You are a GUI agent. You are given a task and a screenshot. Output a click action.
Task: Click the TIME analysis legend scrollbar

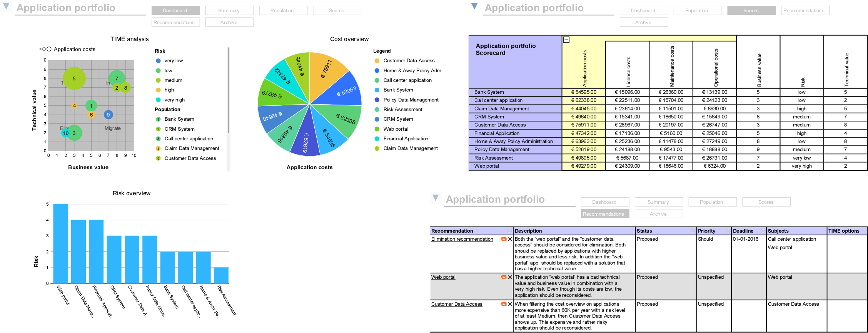point(229,90)
